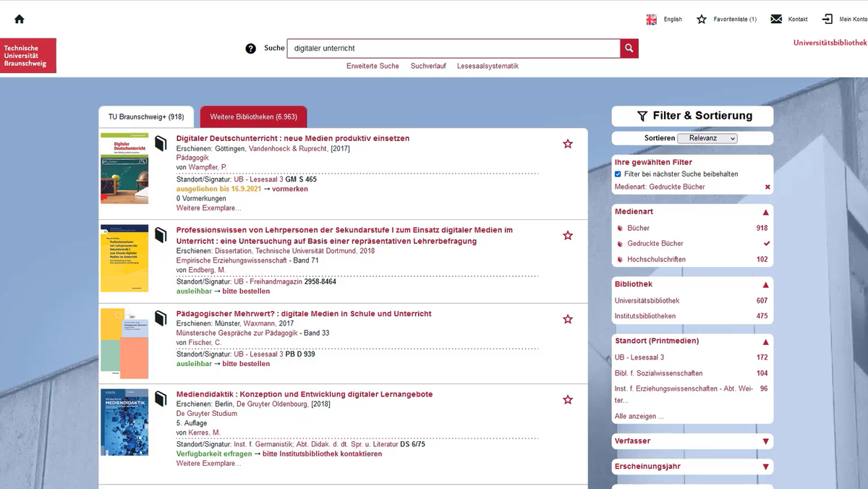Click bitte Institutsbibliothek kontaktieren link
The image size is (868, 489).
tap(322, 454)
